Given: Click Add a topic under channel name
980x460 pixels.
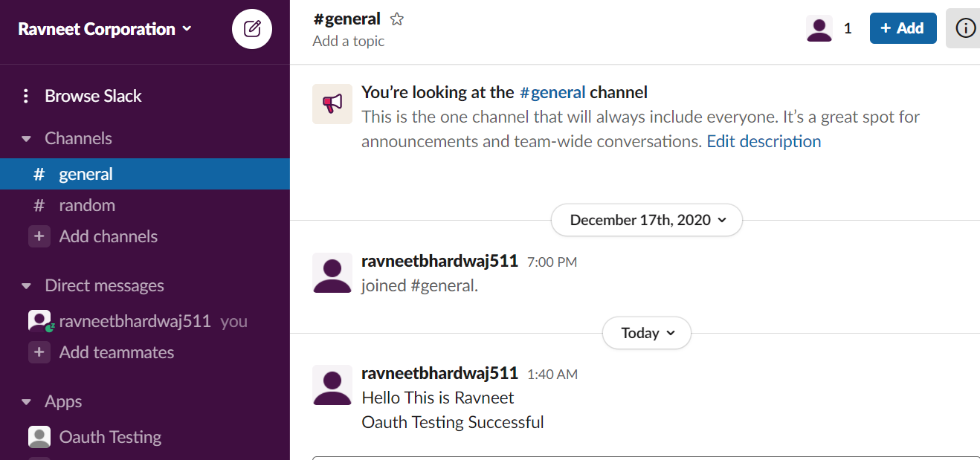Looking at the screenshot, I should 349,41.
